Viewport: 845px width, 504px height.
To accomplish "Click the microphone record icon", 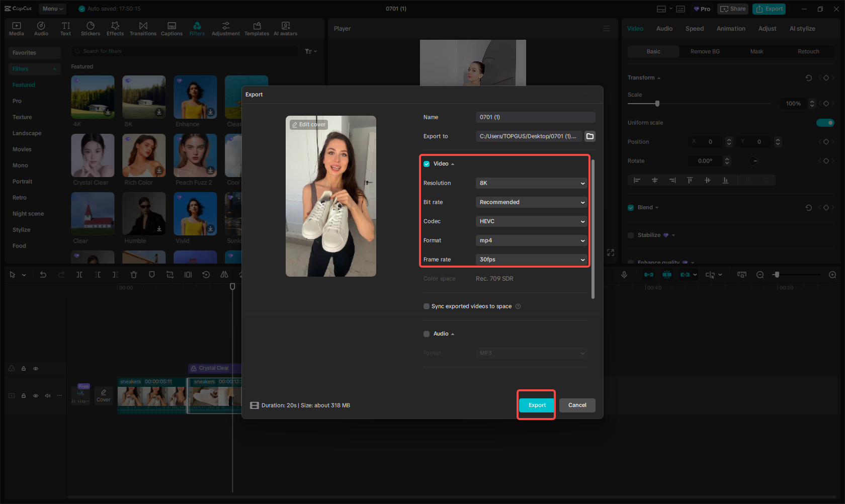I will (624, 275).
